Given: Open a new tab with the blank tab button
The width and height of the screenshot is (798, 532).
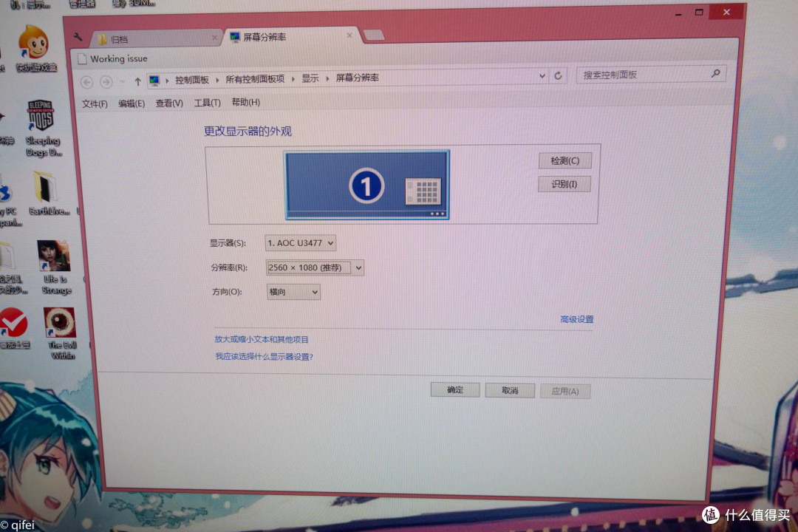Looking at the screenshot, I should 374,35.
